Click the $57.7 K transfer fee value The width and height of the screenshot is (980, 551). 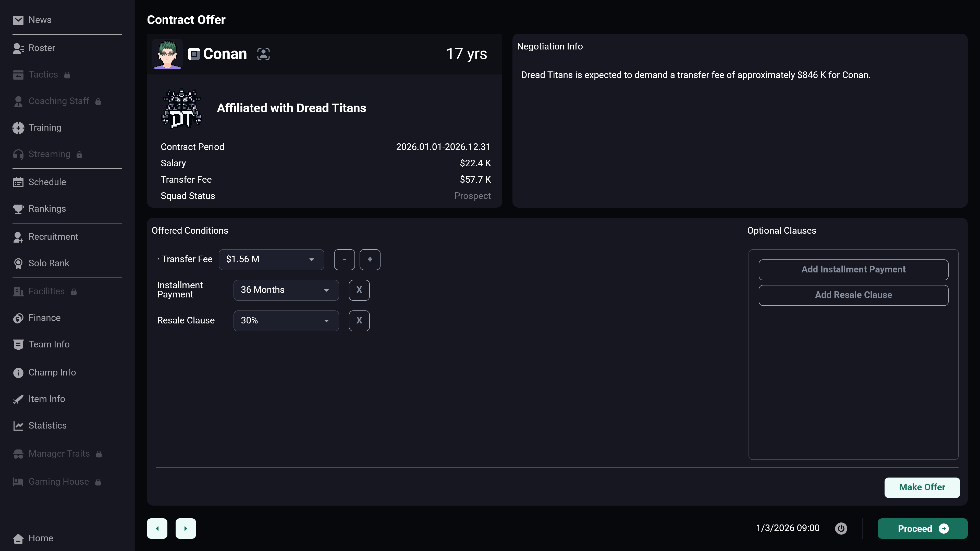[x=475, y=180]
